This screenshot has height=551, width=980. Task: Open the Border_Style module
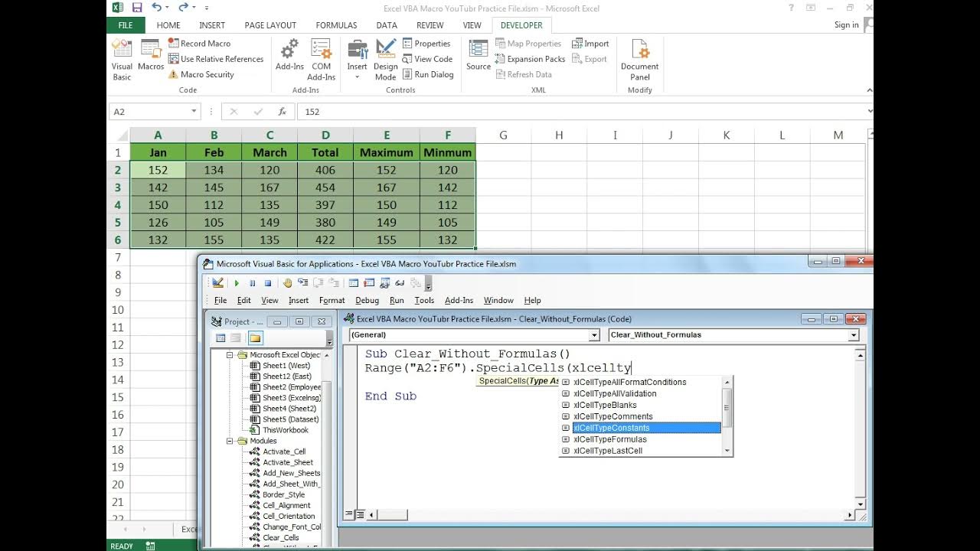[x=283, y=494]
